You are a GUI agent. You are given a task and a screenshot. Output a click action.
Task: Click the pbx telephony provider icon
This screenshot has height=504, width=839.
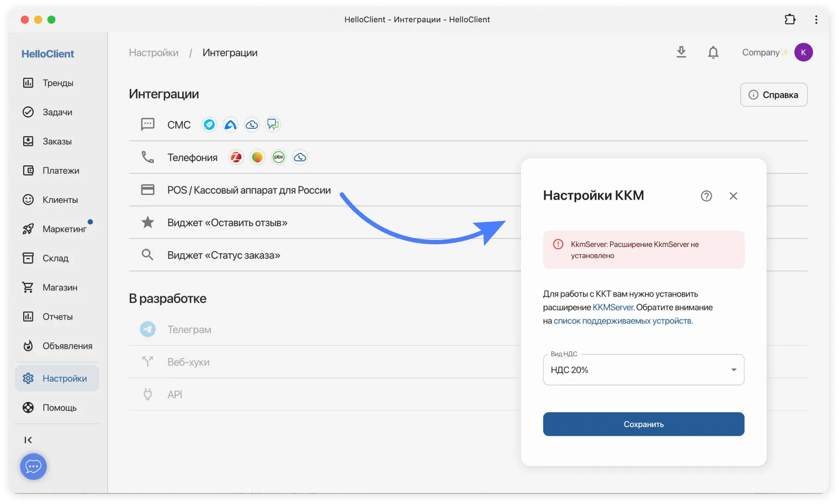[x=279, y=157]
